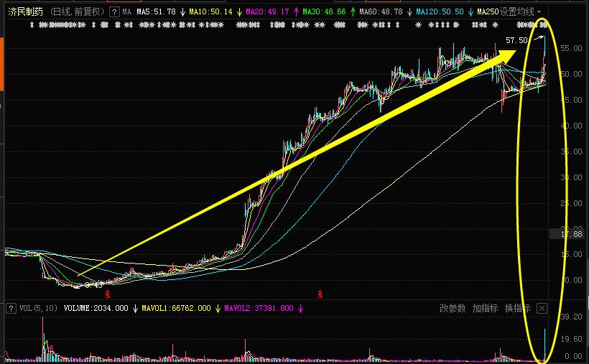Select the MA60:48.78 value

coord(381,12)
